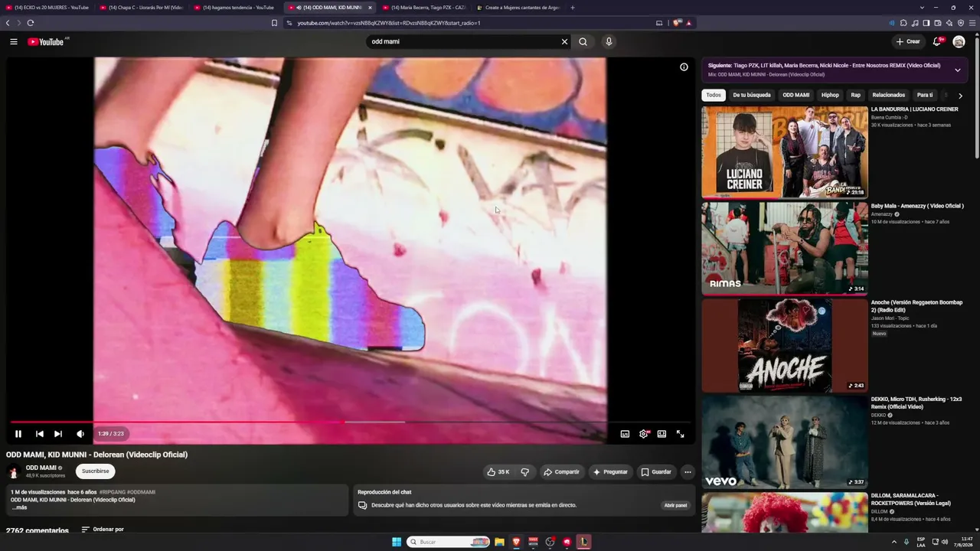This screenshot has height=551, width=980.
Task: Switch to Chapa C Lloraràs Por Mí tab
Action: (142, 8)
